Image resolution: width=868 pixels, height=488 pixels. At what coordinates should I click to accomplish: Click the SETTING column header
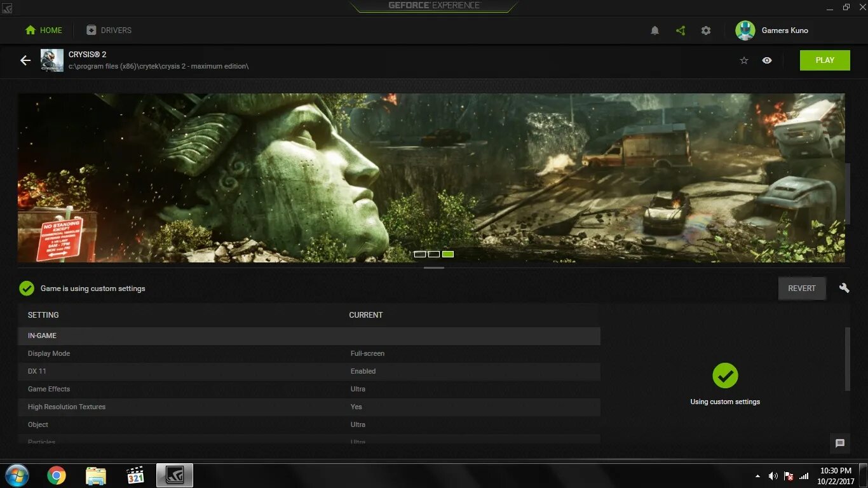[x=43, y=315]
